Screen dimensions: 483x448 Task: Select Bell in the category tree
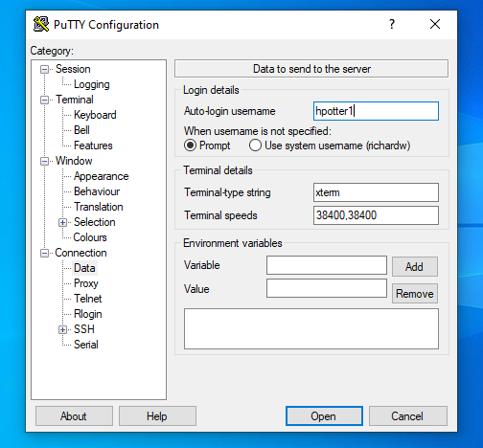coord(81,130)
